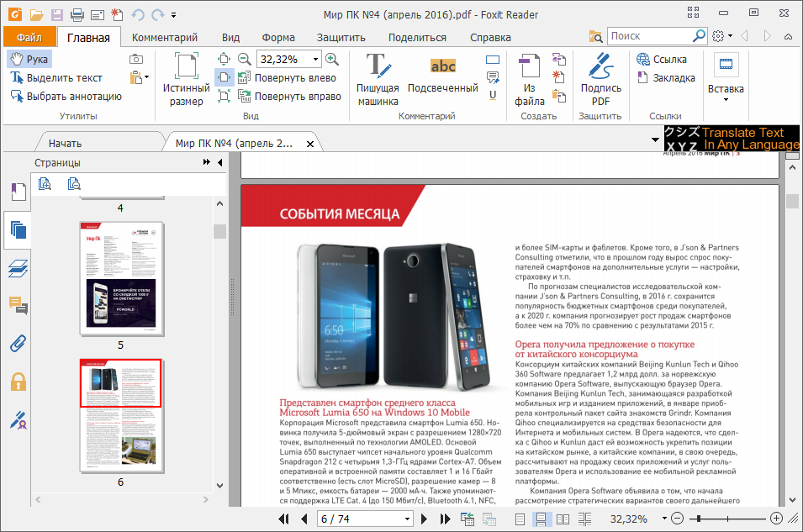Add a Закладка bookmark
The image size is (803, 532).
[x=666, y=78]
